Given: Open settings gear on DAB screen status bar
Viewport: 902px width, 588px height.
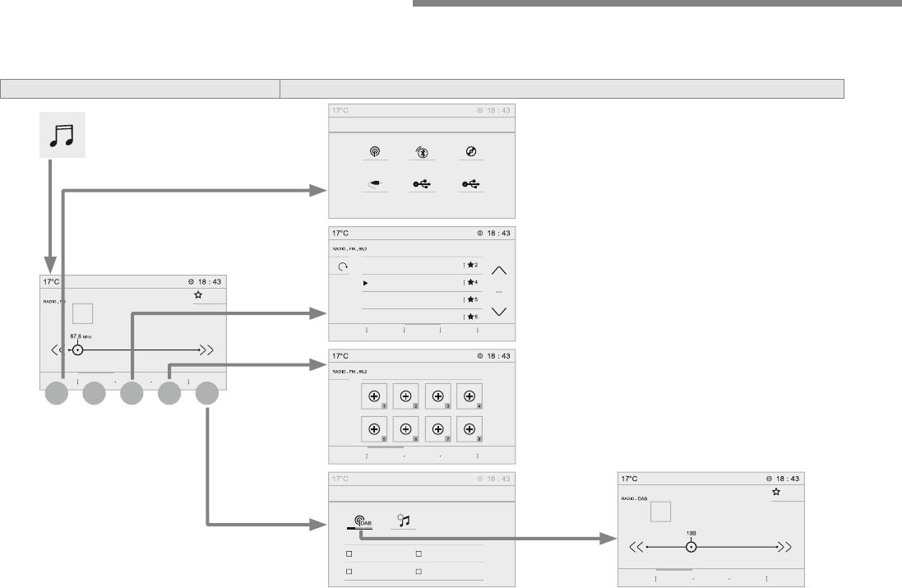Looking at the screenshot, I should pyautogui.click(x=769, y=479).
